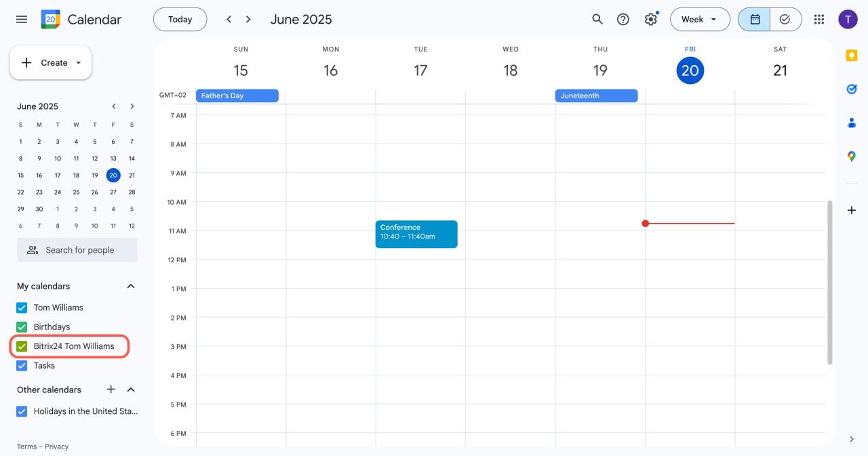Collapse the My calendars section
868x456 pixels.
(x=131, y=287)
